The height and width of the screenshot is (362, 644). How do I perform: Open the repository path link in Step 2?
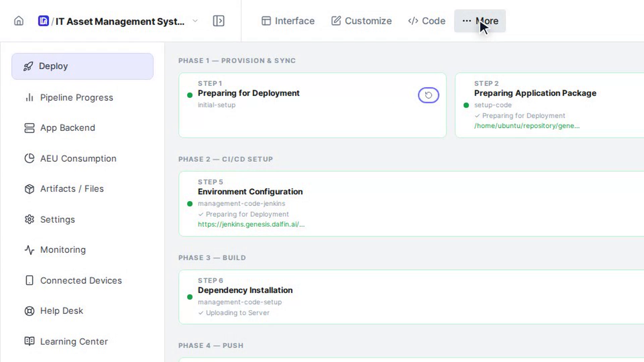coord(527,126)
